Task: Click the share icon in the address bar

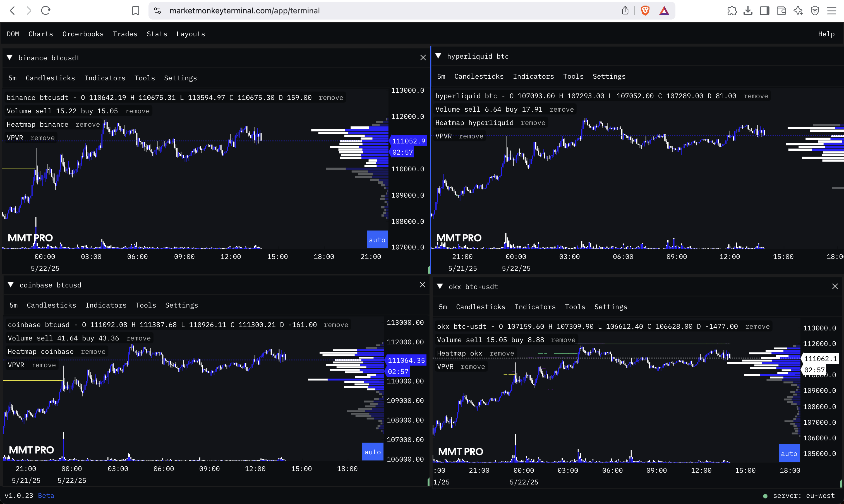Action: click(x=625, y=11)
